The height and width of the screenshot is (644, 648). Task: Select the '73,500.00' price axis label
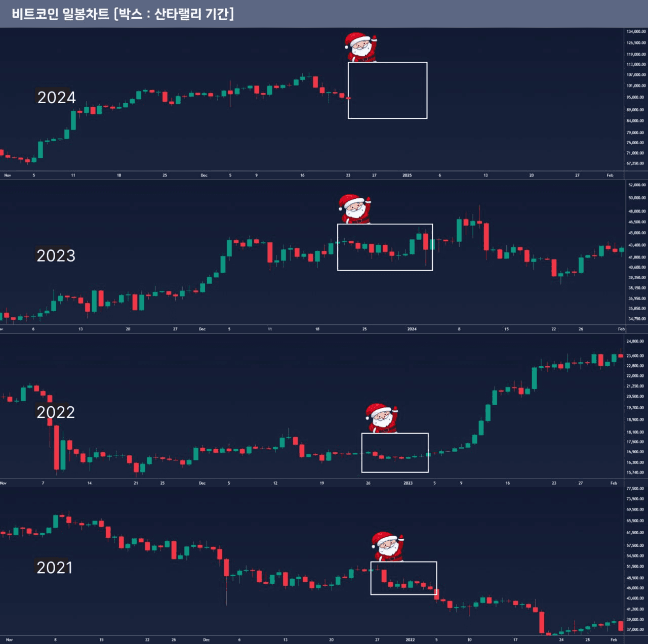pos(635,499)
